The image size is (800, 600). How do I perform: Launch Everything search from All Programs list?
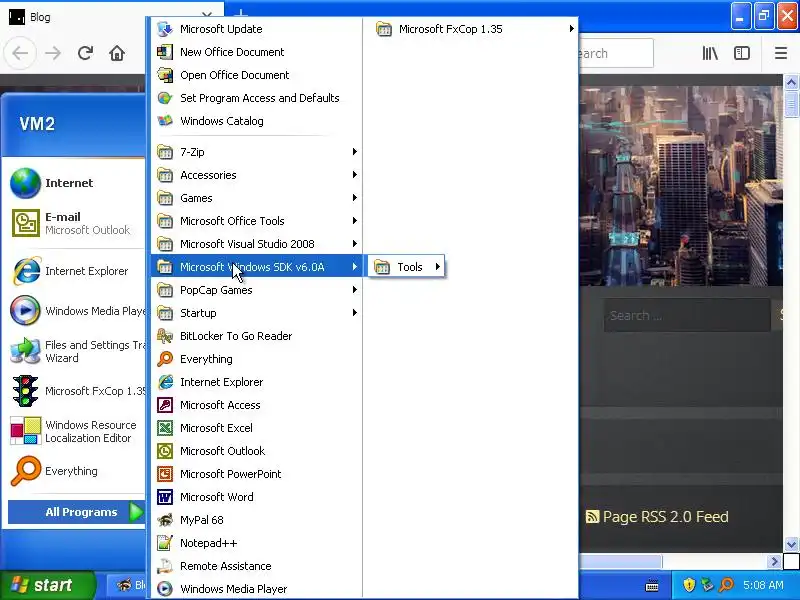(x=256, y=359)
